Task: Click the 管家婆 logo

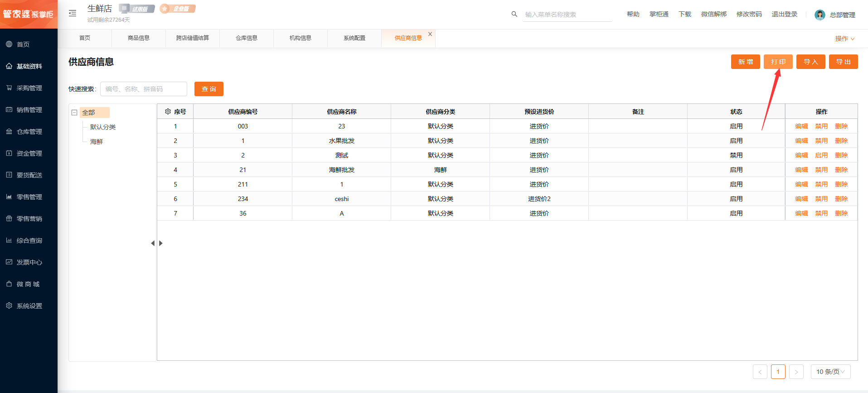Action: [x=29, y=14]
